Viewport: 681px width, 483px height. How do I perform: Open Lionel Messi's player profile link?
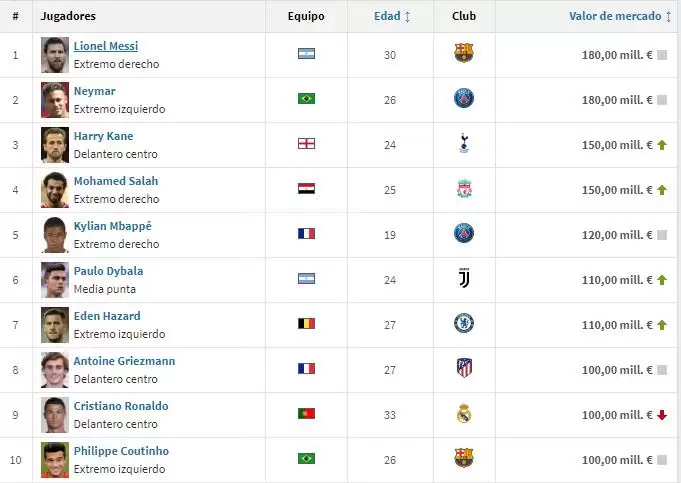[106, 46]
